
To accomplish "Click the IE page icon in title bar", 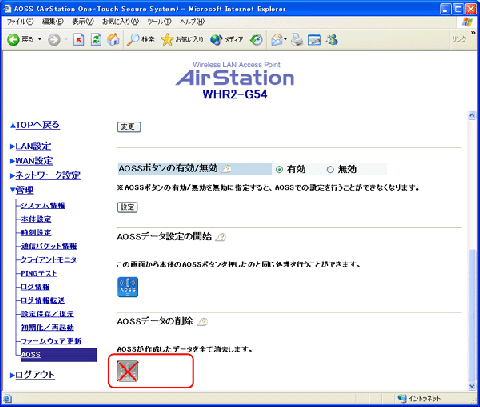I will coord(7,9).
